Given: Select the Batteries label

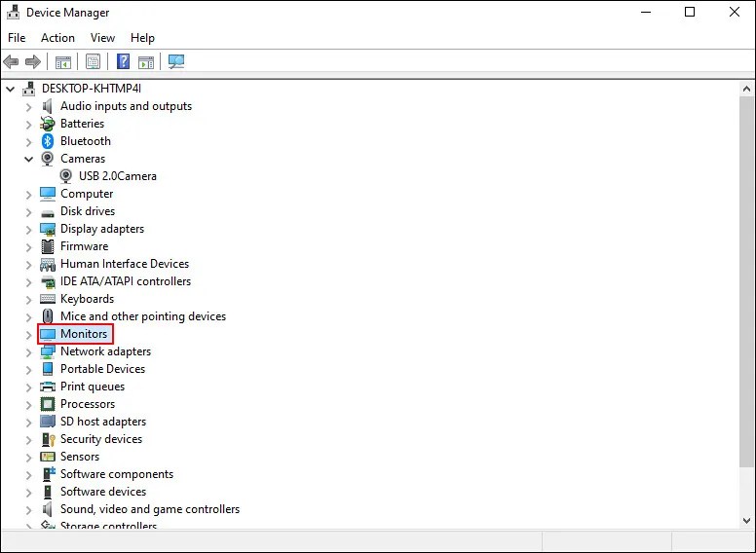Looking at the screenshot, I should (83, 124).
